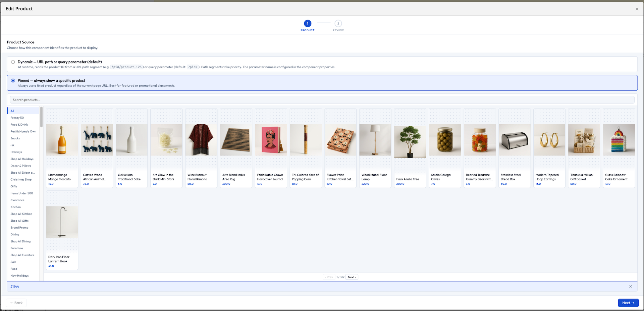Choose the PacificHome's Own category

pyautogui.click(x=23, y=132)
